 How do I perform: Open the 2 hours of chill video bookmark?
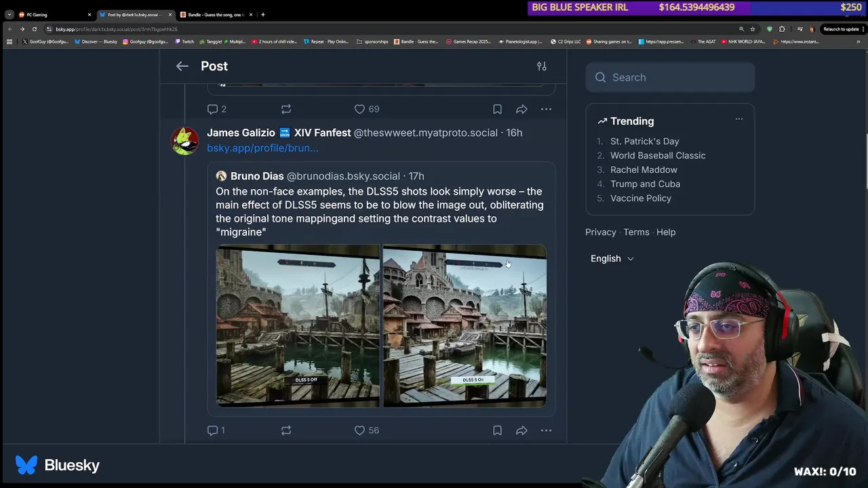pyautogui.click(x=275, y=41)
